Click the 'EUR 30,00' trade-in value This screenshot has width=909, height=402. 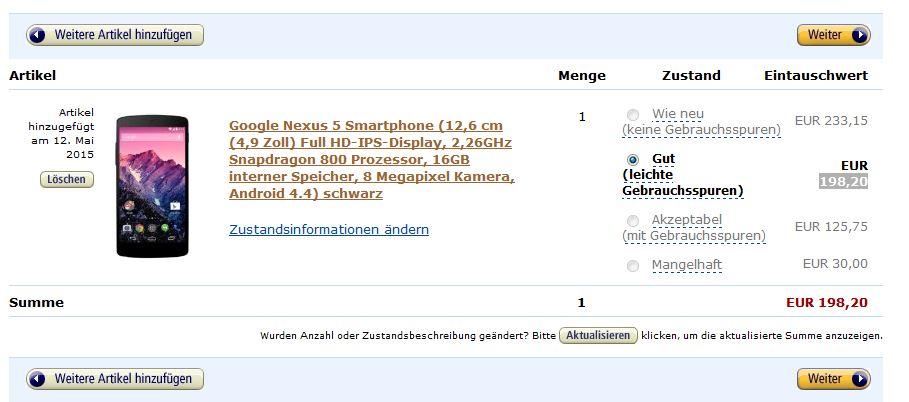tap(835, 264)
